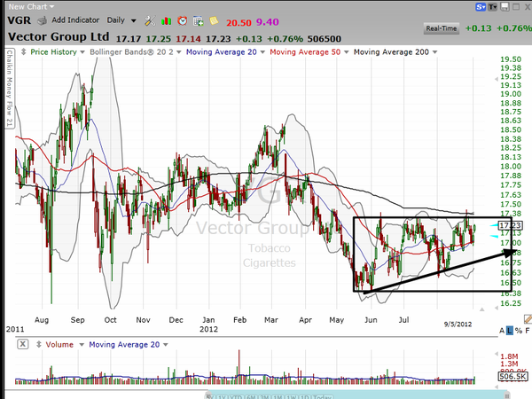
Task: Click the Real-Time button
Action: point(442,28)
